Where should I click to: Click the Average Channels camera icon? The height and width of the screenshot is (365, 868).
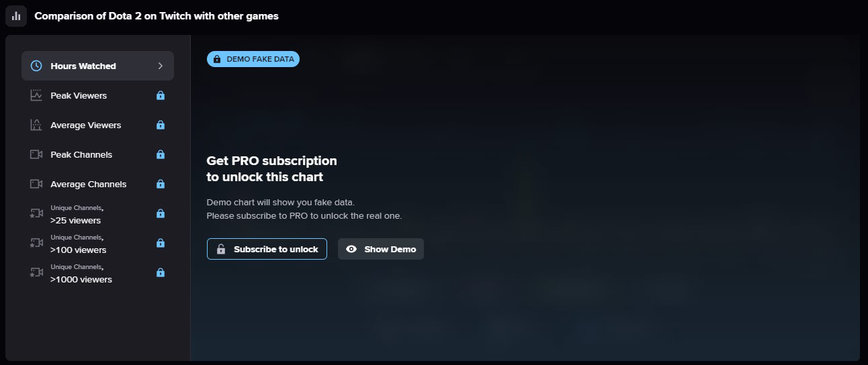click(x=36, y=184)
